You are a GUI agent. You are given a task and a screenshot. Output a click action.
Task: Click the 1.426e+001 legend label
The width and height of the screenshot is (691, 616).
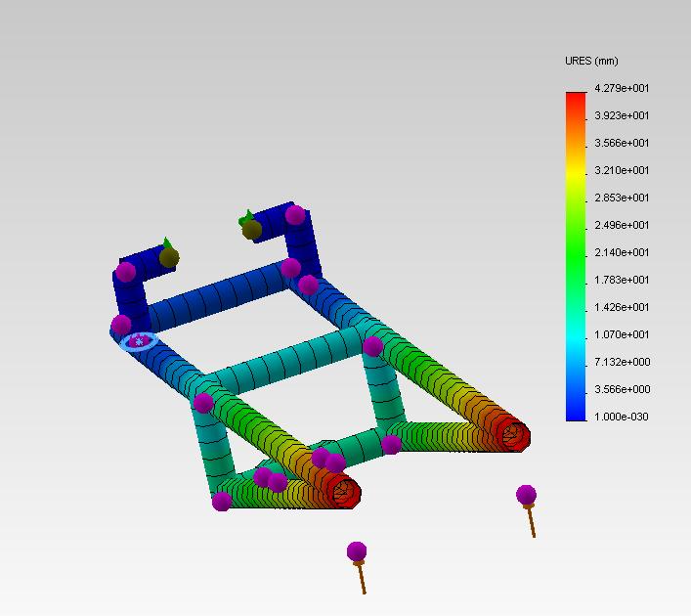pos(622,307)
